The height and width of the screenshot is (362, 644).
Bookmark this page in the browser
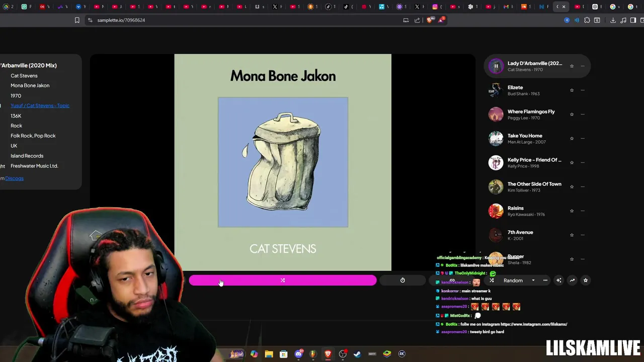(x=77, y=20)
